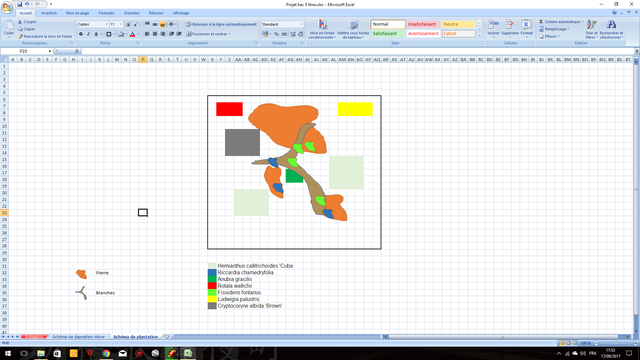
Task: Expand the Fusionner et centrer dropdown arrow
Action: (x=229, y=34)
